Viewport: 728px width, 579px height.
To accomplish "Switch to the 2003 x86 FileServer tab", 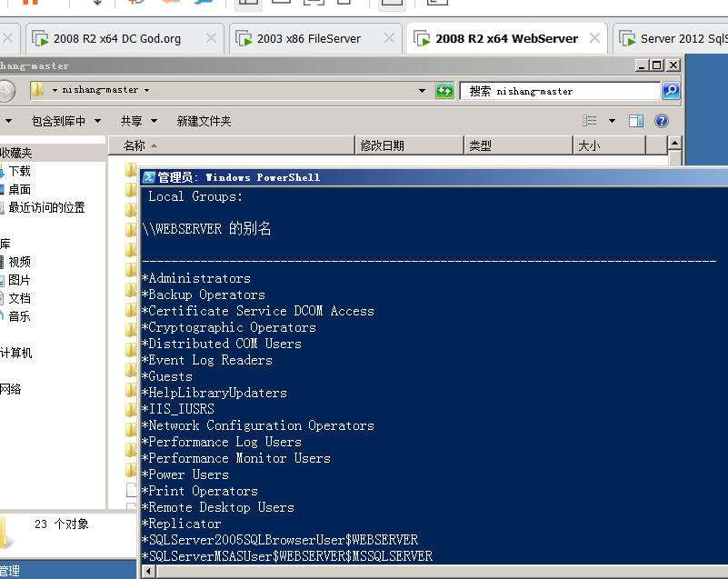I will tap(307, 39).
